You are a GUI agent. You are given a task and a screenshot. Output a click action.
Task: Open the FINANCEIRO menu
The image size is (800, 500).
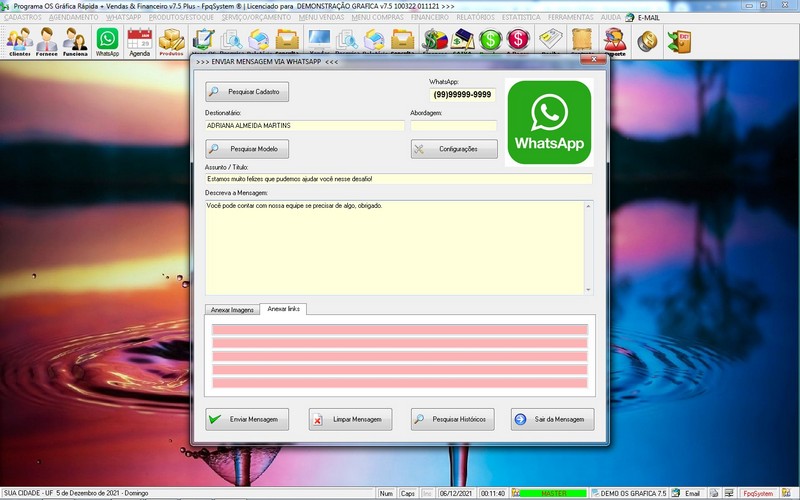(430, 17)
